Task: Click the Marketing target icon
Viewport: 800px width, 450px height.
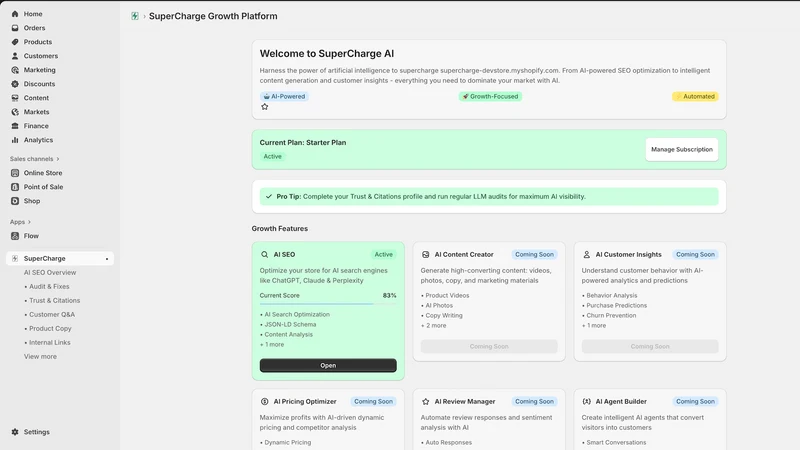Action: [x=15, y=70]
